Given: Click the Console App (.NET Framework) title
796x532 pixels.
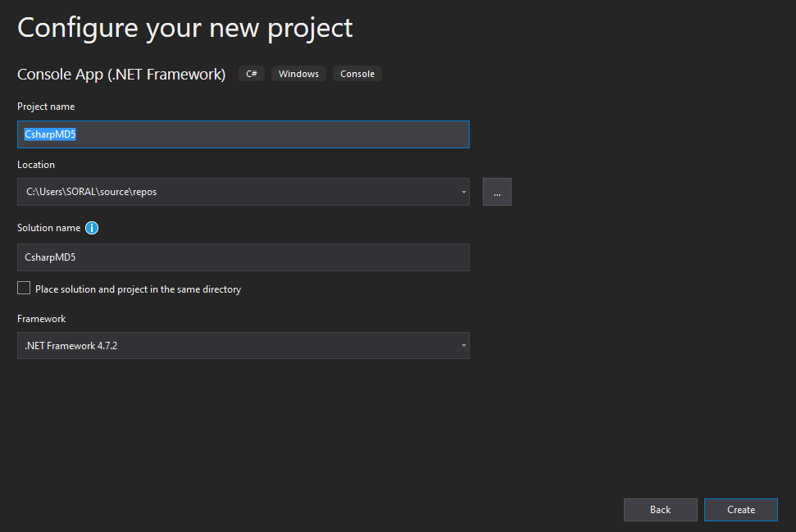Looking at the screenshot, I should tap(121, 75).
